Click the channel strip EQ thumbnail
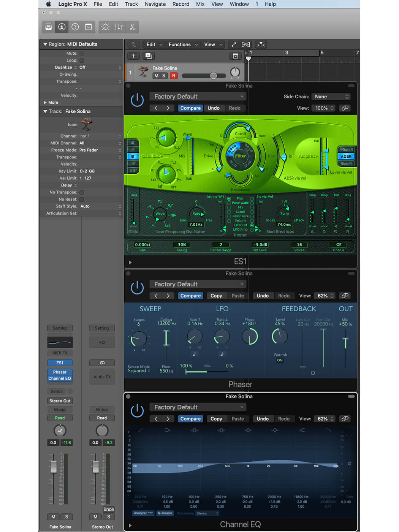 (x=60, y=342)
